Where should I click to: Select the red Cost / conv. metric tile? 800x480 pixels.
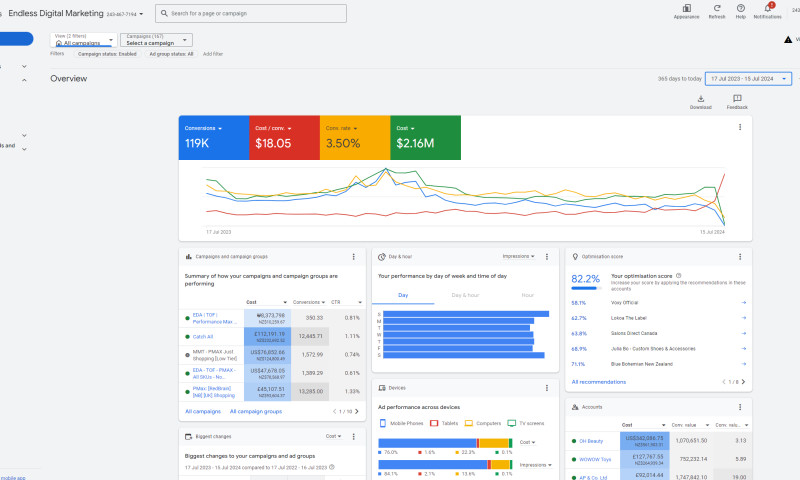285,138
